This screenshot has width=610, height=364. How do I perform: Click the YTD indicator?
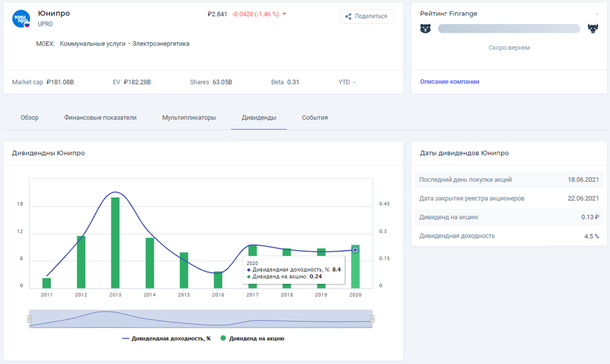point(347,82)
